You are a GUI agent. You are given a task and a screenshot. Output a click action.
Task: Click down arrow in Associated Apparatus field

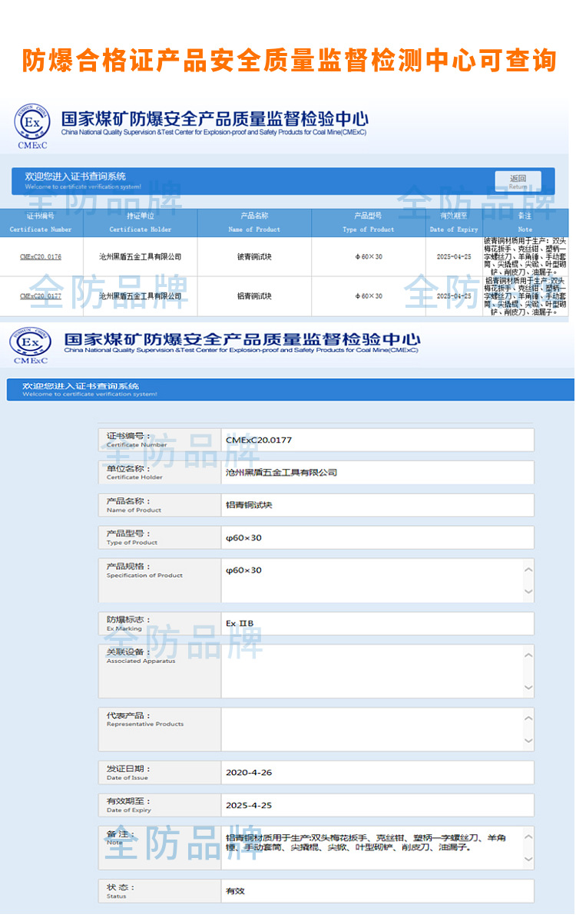[528, 687]
